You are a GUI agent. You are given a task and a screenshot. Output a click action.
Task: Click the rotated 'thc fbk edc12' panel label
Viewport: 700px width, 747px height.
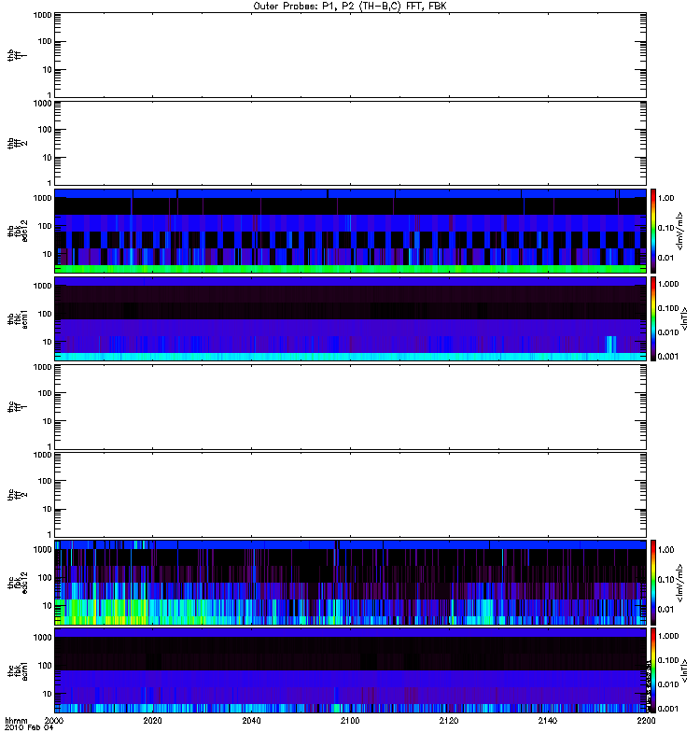18,583
